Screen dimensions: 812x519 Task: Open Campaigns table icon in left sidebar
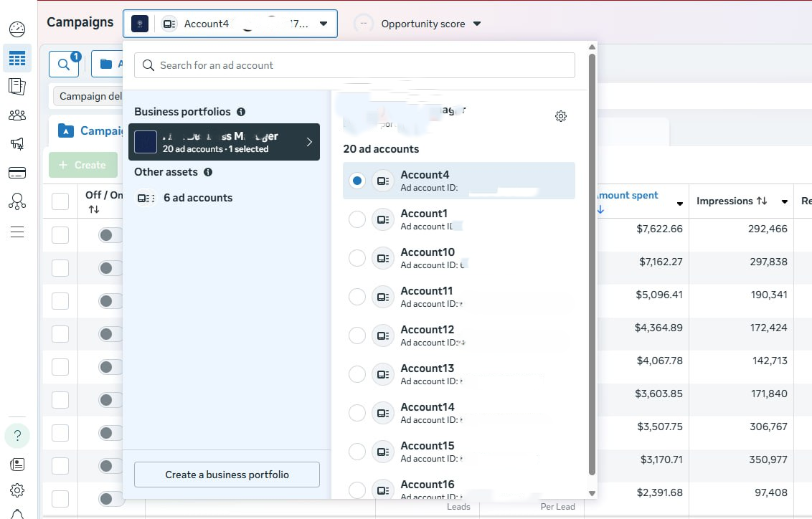(17, 58)
